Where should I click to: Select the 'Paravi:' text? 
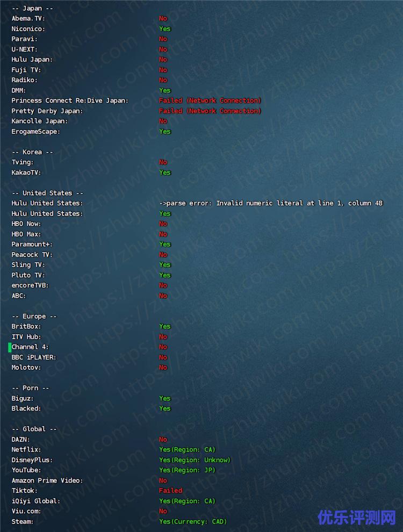24,39
